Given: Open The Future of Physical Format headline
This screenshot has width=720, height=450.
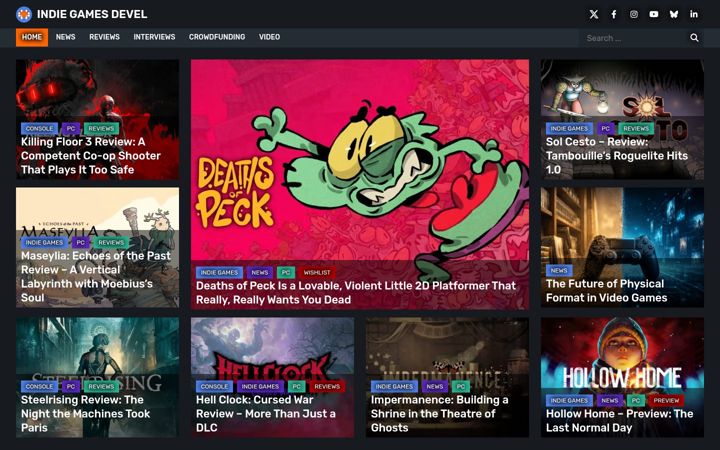Looking at the screenshot, I should 606,291.
